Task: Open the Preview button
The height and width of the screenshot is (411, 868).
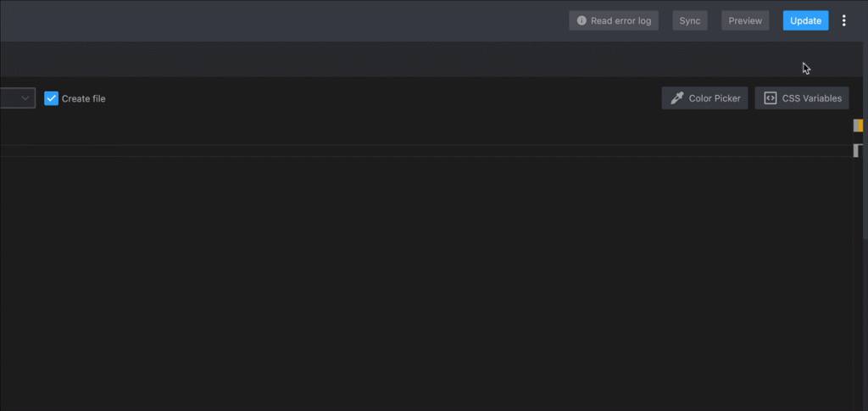Action: pyautogui.click(x=745, y=20)
